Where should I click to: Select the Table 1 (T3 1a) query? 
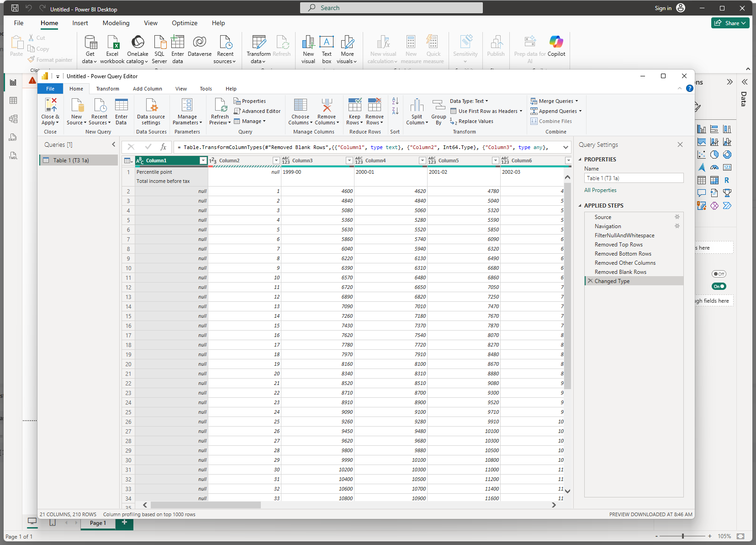[79, 160]
